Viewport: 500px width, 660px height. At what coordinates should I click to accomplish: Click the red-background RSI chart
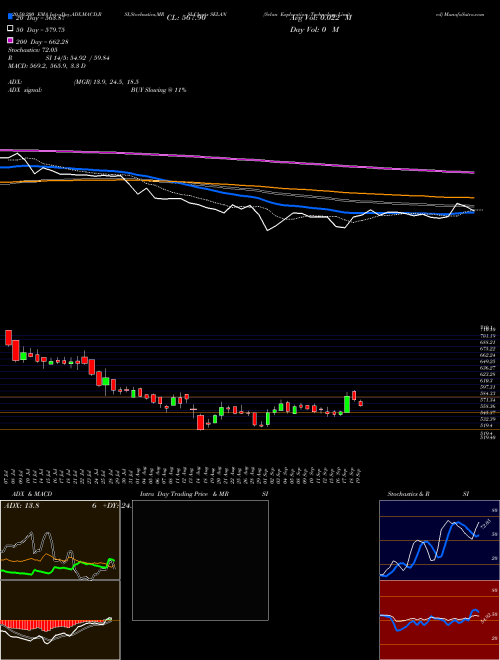pos(439,620)
